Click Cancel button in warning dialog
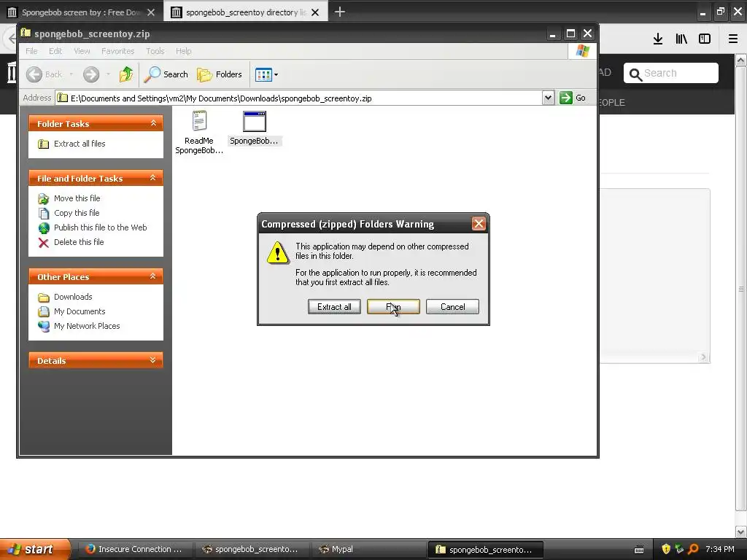This screenshot has width=747, height=560. point(452,307)
